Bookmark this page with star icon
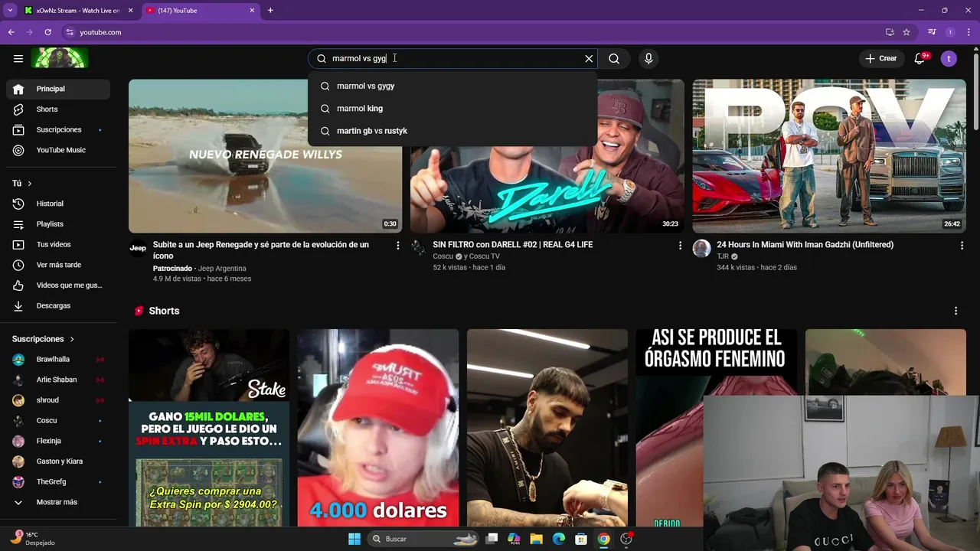The image size is (980, 551). click(906, 32)
